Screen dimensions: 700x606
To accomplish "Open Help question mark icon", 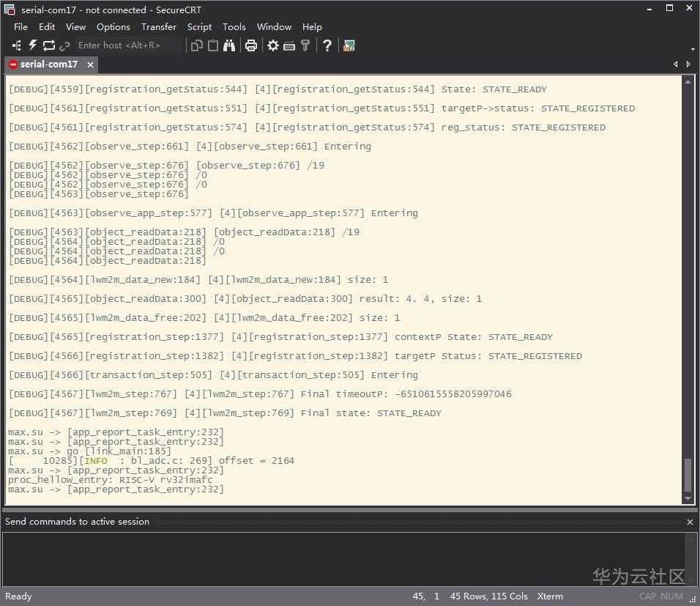I will (x=327, y=45).
